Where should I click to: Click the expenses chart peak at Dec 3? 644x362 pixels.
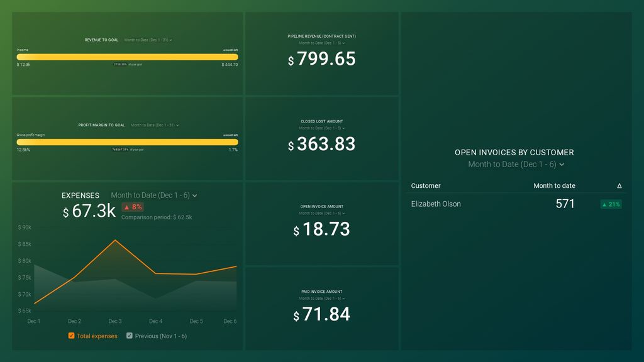point(115,240)
